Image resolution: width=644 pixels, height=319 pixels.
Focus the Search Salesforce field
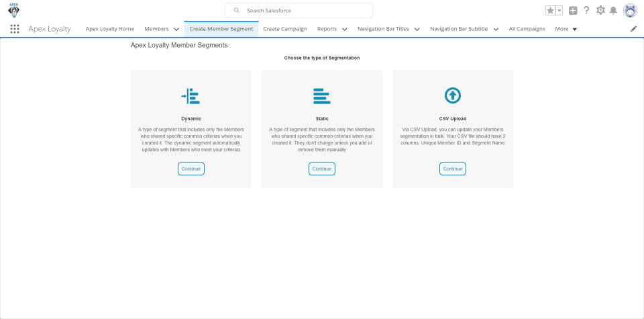point(299,10)
